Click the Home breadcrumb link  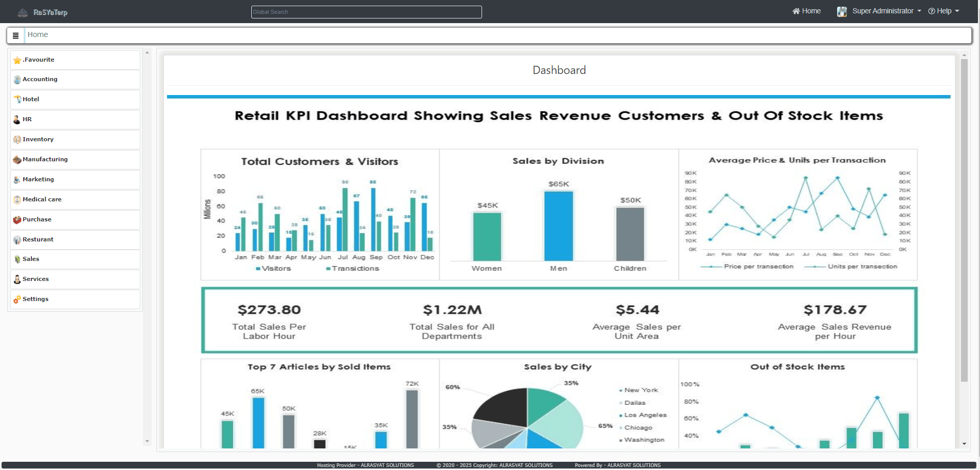pyautogui.click(x=38, y=35)
